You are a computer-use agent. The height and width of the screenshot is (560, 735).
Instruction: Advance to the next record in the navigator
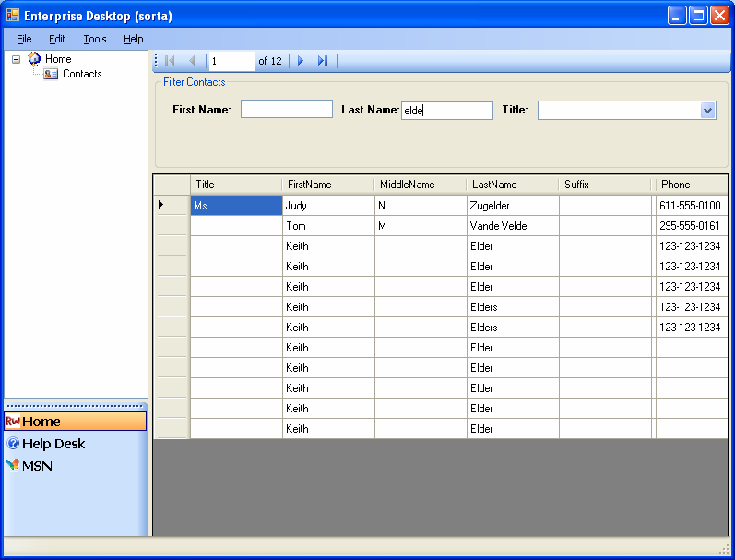(x=301, y=61)
